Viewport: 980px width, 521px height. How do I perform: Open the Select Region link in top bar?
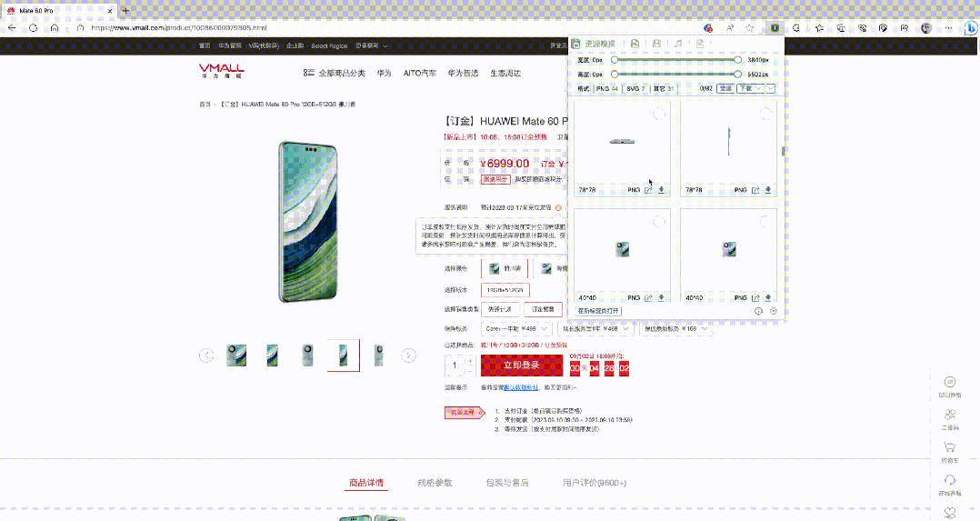pos(329,45)
